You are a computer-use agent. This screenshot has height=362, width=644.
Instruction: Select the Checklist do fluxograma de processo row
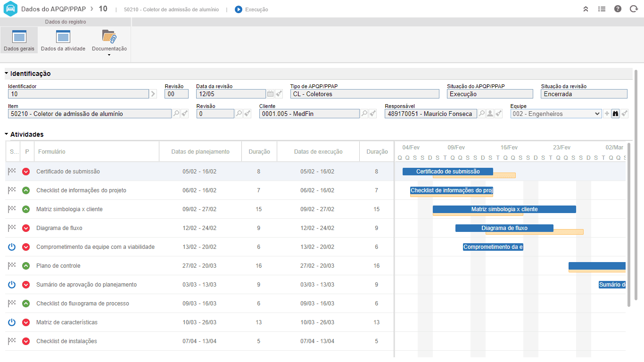tap(199, 304)
